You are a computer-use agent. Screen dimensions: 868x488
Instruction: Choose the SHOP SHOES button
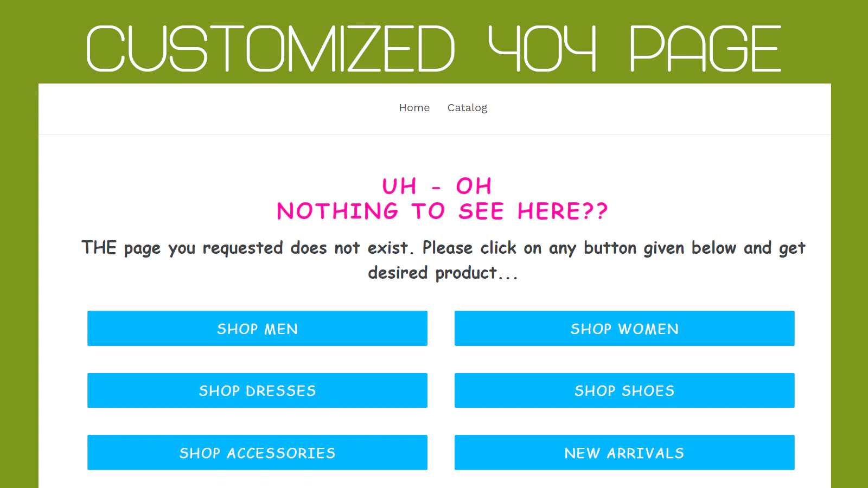(624, 390)
